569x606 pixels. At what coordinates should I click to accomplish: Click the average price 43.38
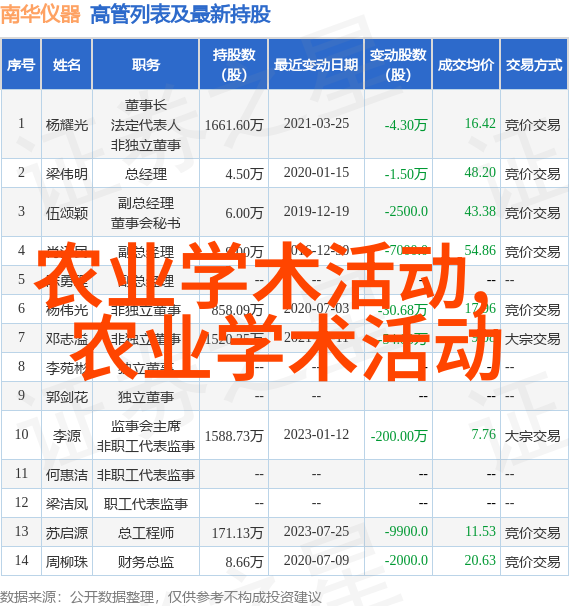tap(480, 212)
